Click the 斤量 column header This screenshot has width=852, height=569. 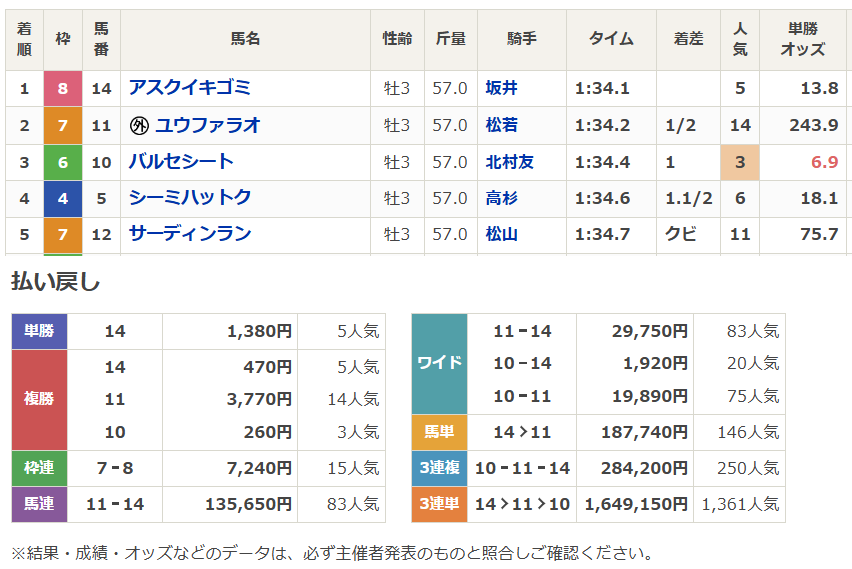pos(451,39)
